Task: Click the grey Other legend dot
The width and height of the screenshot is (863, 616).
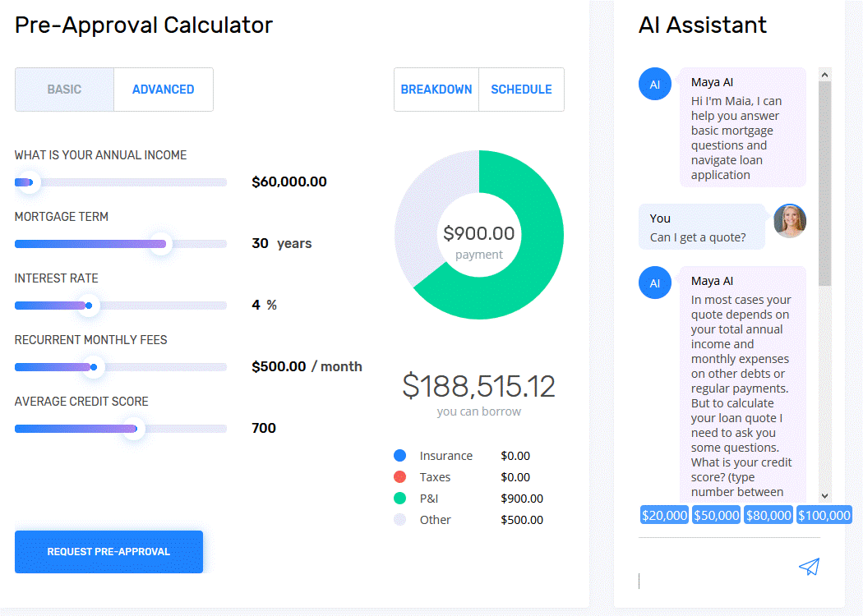Action: (400, 520)
